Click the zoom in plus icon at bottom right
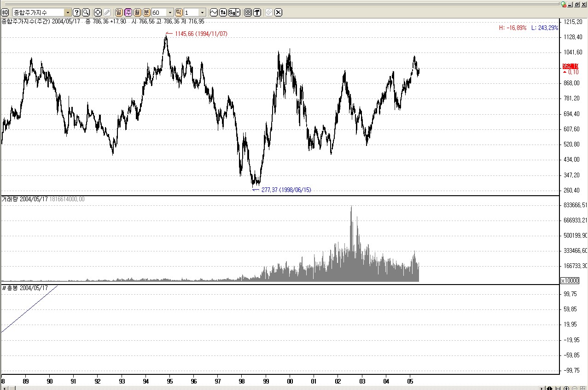Viewport: 588px width, 390px height. coord(566,388)
